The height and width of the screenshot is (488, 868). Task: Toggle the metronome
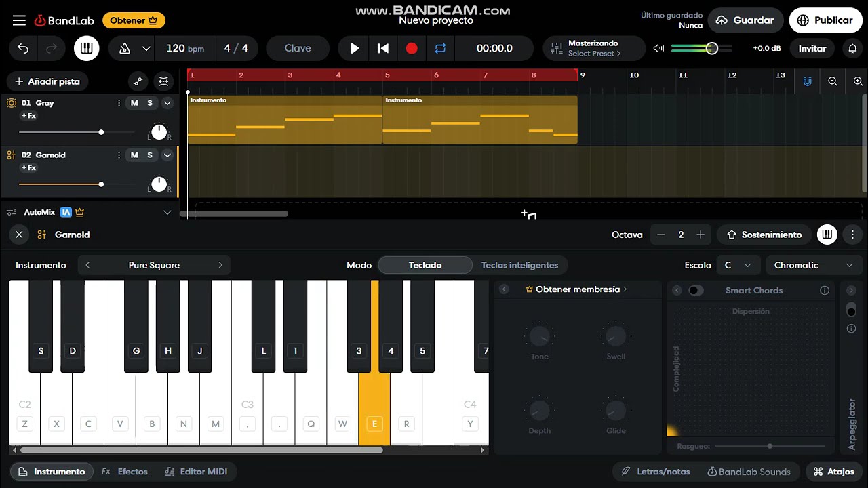(x=124, y=48)
